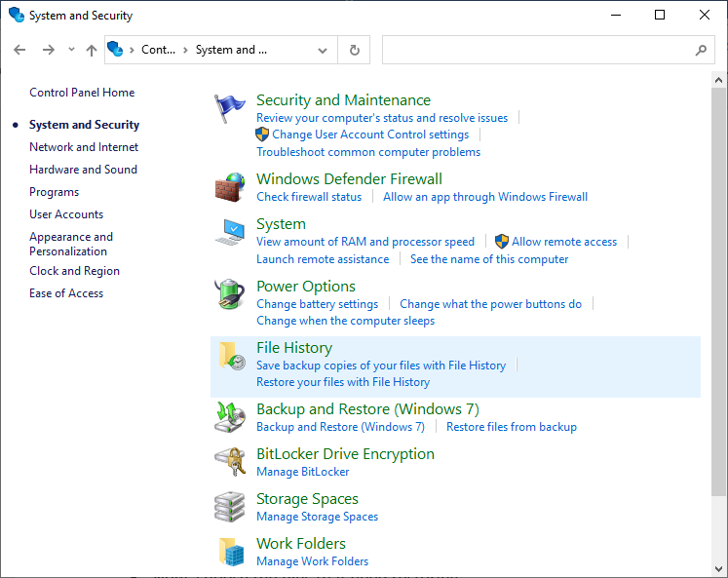Open Manage Storage Spaces
The height and width of the screenshot is (578, 728).
[x=318, y=517]
